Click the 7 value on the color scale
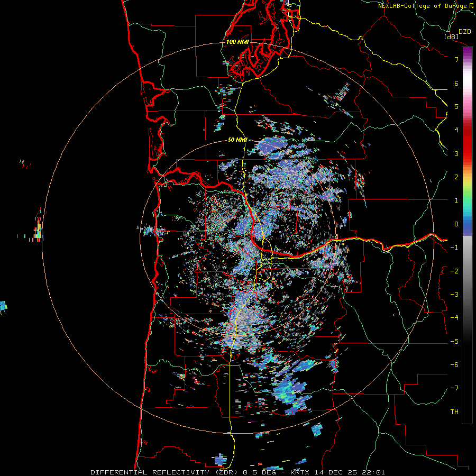 (x=456, y=59)
